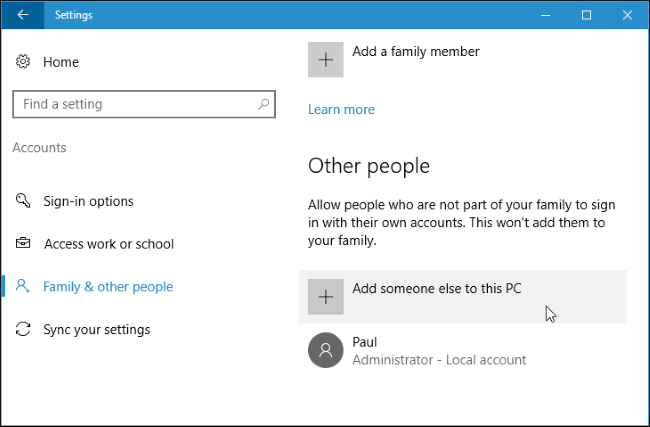650x427 pixels.
Task: Follow the Learn more link
Action: coord(341,110)
